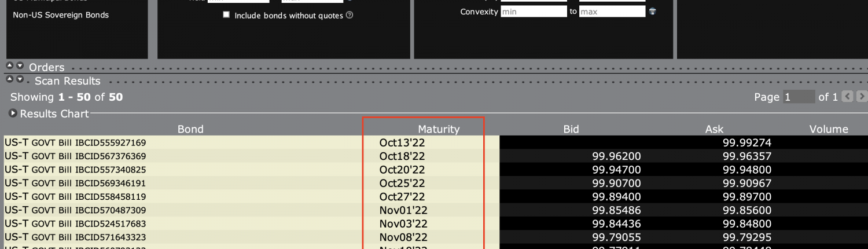This screenshot has width=868, height=249.
Task: Sort by Bond column header
Action: coord(190,129)
